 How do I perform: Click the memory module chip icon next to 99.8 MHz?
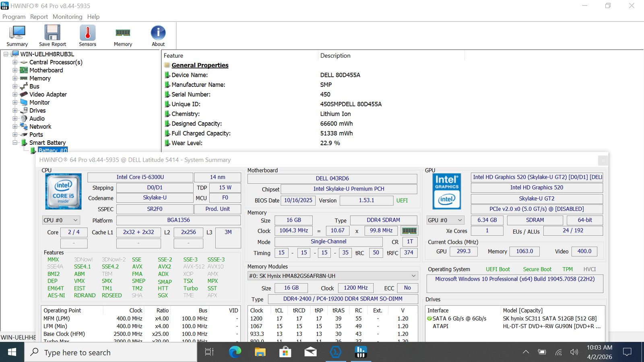coord(409,230)
